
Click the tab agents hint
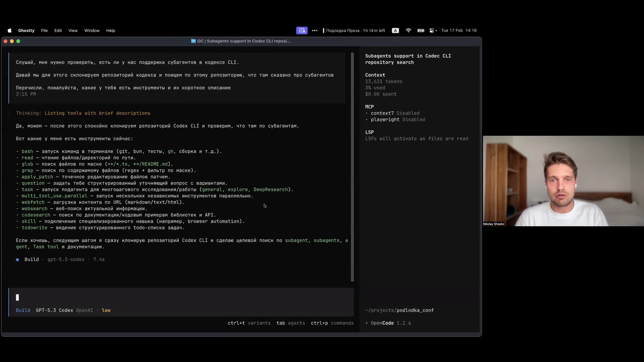pyautogui.click(x=291, y=323)
